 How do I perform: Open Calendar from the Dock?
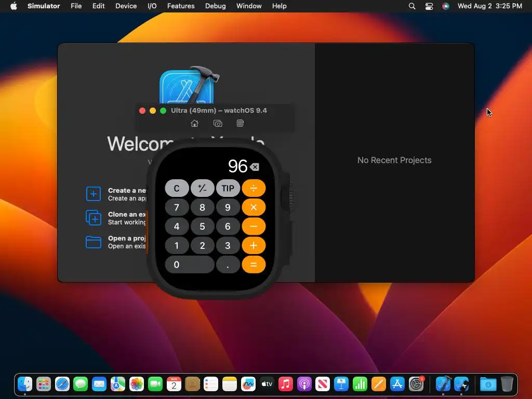(174, 384)
